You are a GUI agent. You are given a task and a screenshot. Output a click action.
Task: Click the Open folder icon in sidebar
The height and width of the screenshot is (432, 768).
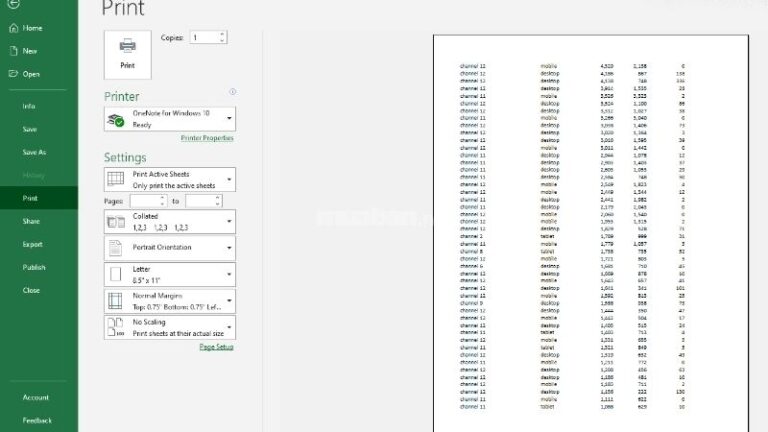[x=13, y=74]
